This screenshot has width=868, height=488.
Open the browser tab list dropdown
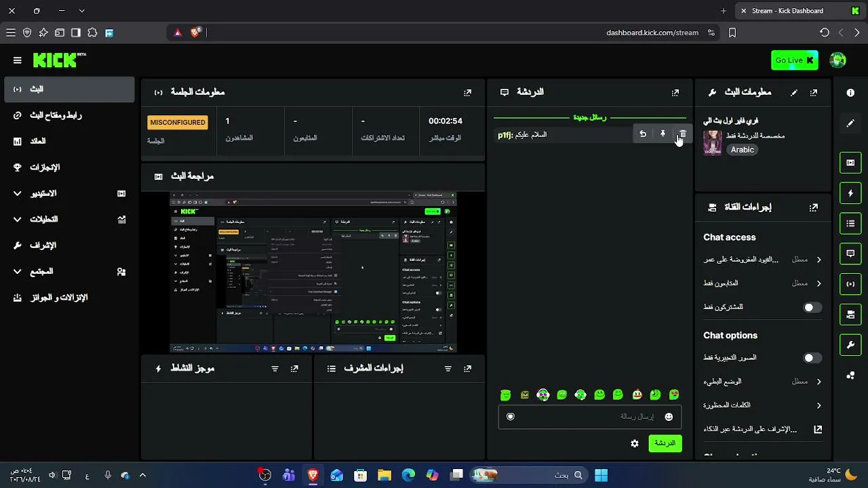pyautogui.click(x=82, y=11)
